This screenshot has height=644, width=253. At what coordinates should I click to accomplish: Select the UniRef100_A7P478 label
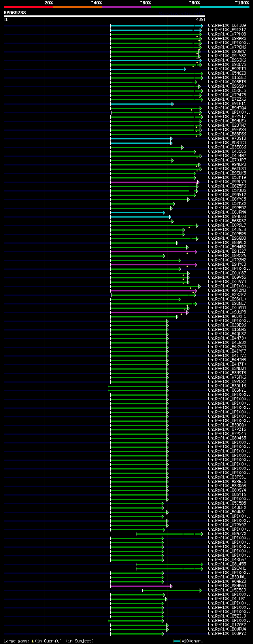227,95
